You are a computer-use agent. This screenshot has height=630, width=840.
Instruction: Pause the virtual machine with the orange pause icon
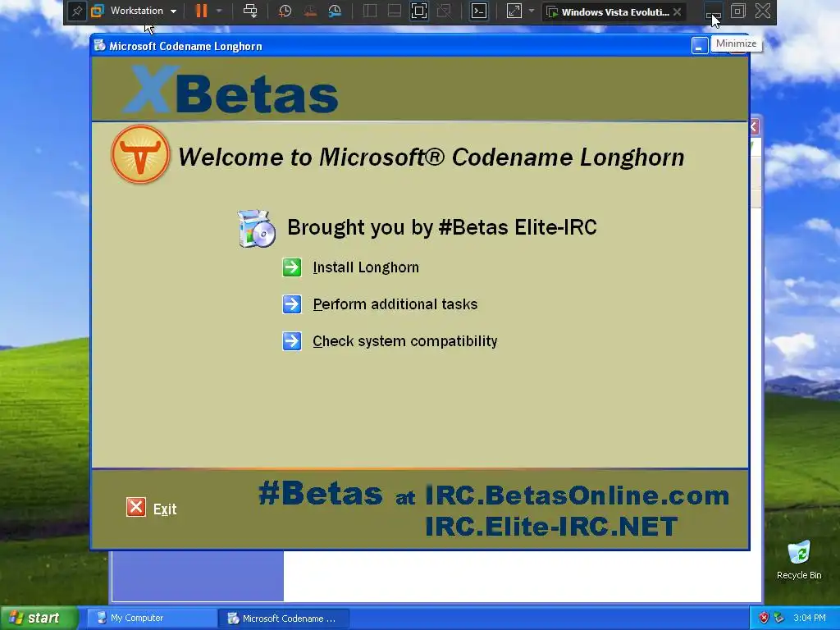[202, 11]
